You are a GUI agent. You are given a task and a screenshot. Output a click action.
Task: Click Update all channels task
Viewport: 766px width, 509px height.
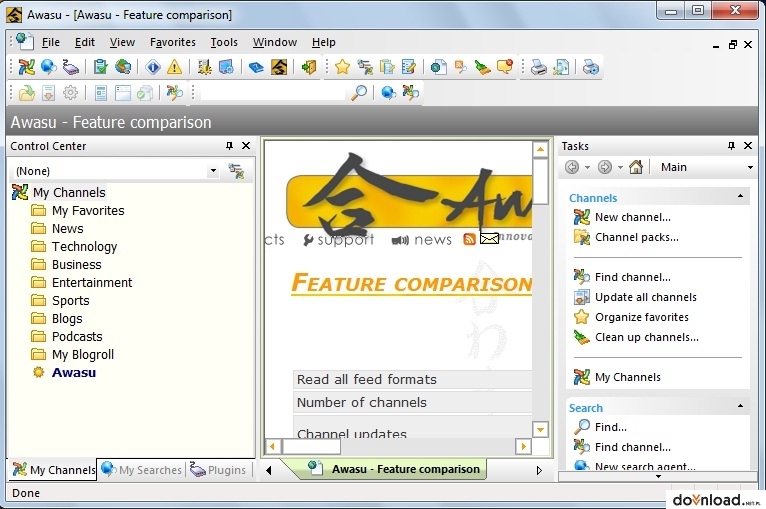645,297
